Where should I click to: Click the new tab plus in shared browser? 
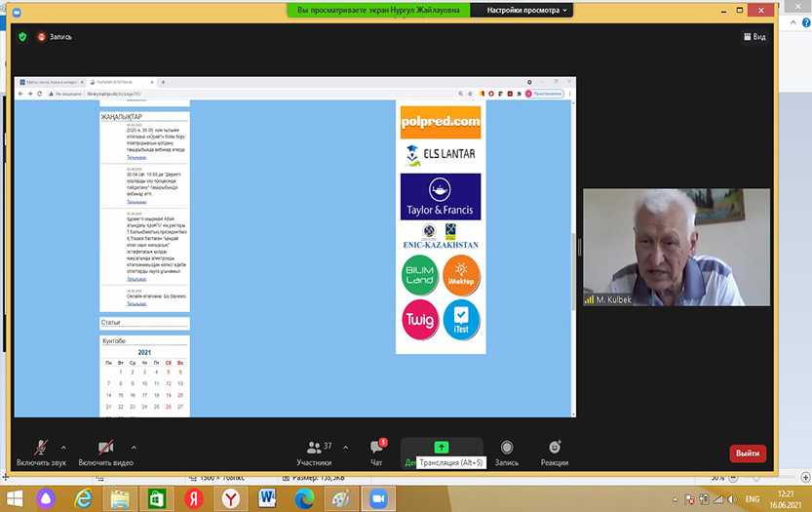point(163,82)
